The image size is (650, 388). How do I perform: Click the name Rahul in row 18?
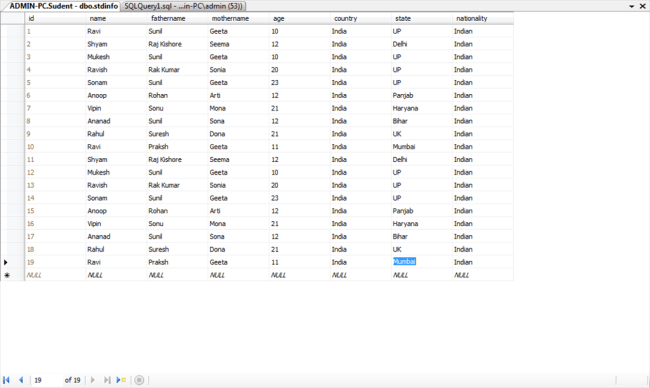click(x=116, y=249)
